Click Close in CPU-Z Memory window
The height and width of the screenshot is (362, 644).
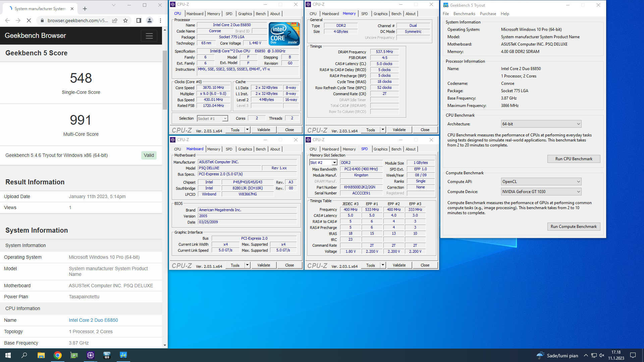click(x=425, y=130)
